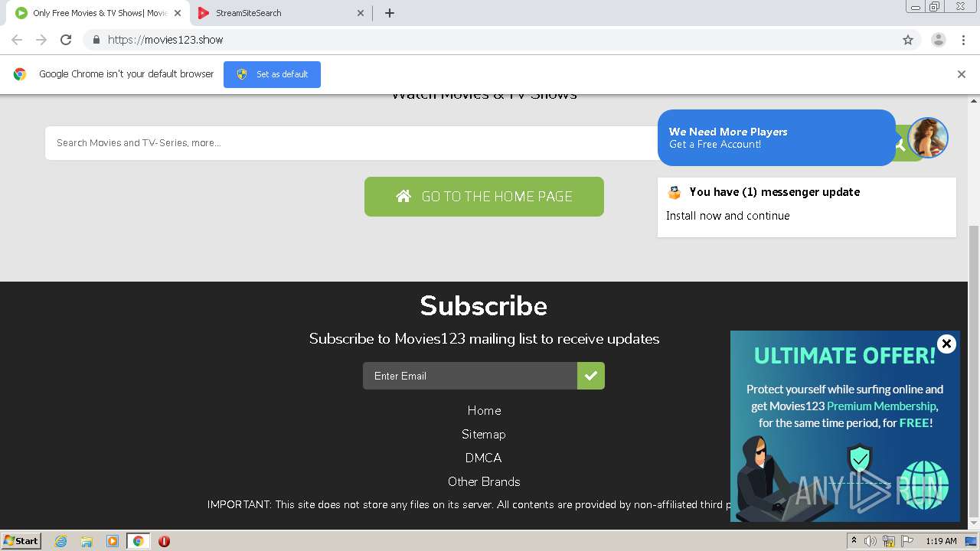Viewport: 980px width, 551px height.
Task: Dismiss the default browser notification bar
Action: coord(961,74)
